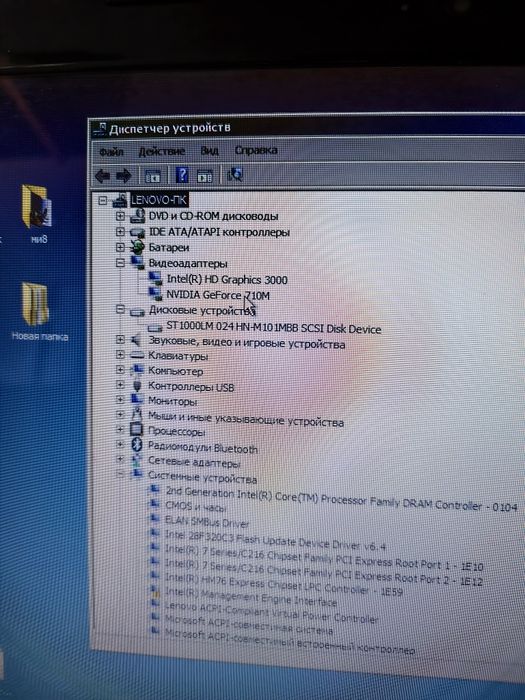Select the CMOS и часы entry

click(x=196, y=507)
